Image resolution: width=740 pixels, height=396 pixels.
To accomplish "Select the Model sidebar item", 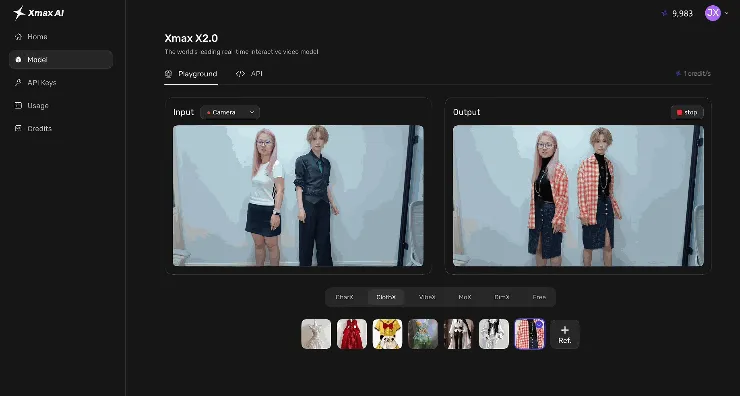I will coord(61,59).
